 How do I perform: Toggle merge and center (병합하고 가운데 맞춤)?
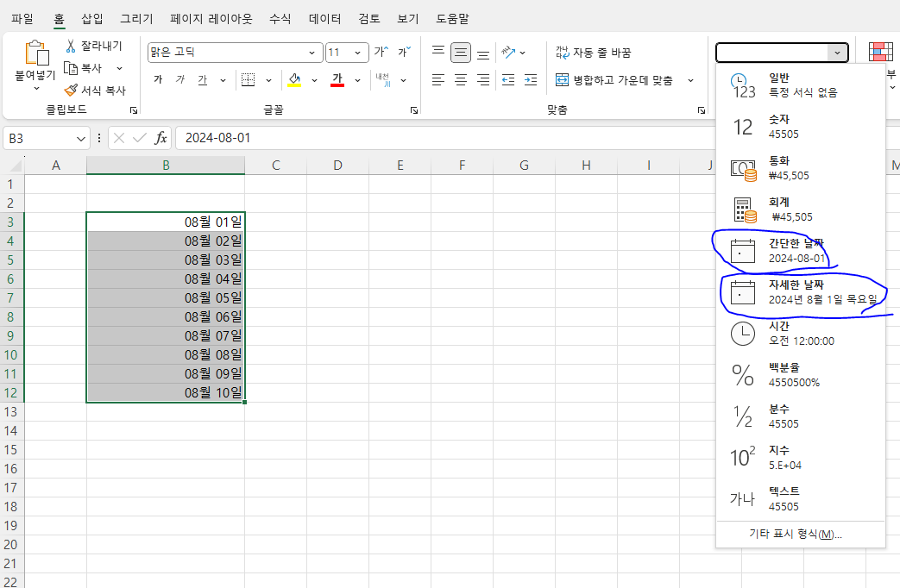[x=614, y=79]
